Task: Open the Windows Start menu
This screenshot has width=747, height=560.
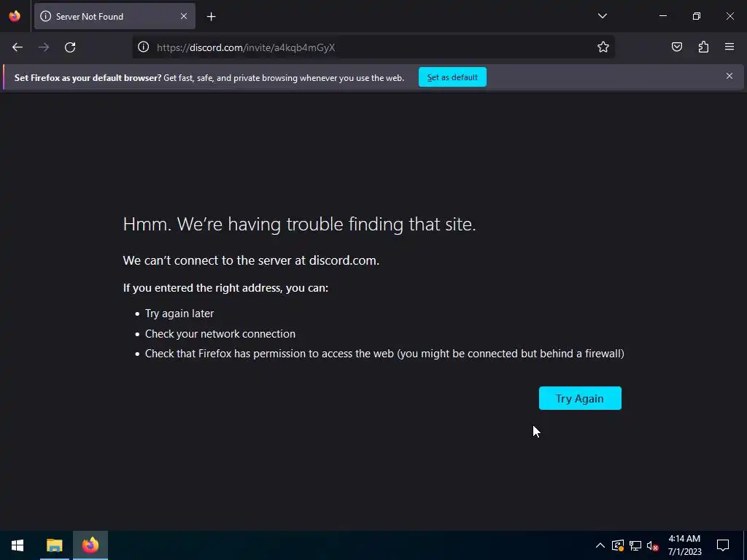Action: click(x=18, y=545)
